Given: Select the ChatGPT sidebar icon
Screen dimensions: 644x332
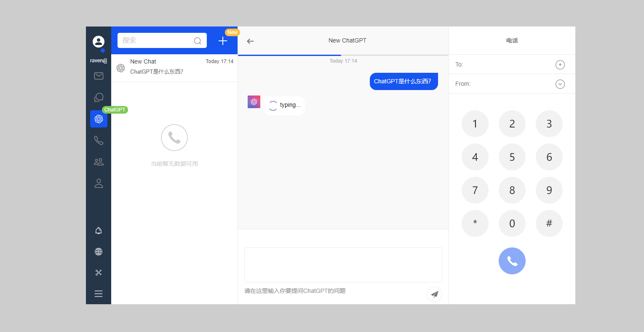Looking at the screenshot, I should (x=99, y=119).
